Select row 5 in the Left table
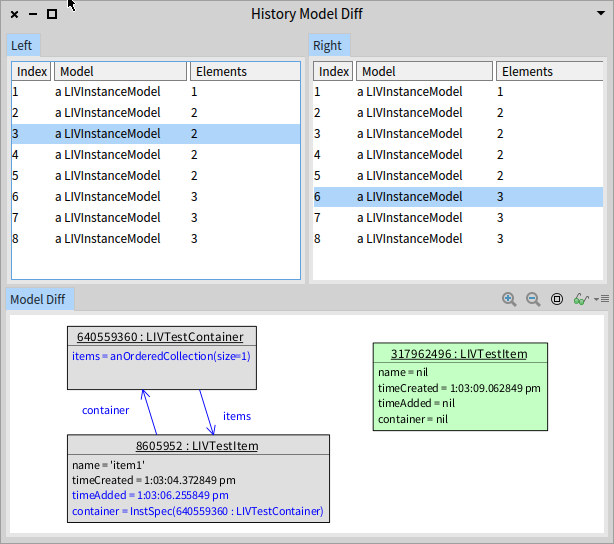Viewport: 614px width, 544px height. (x=156, y=175)
